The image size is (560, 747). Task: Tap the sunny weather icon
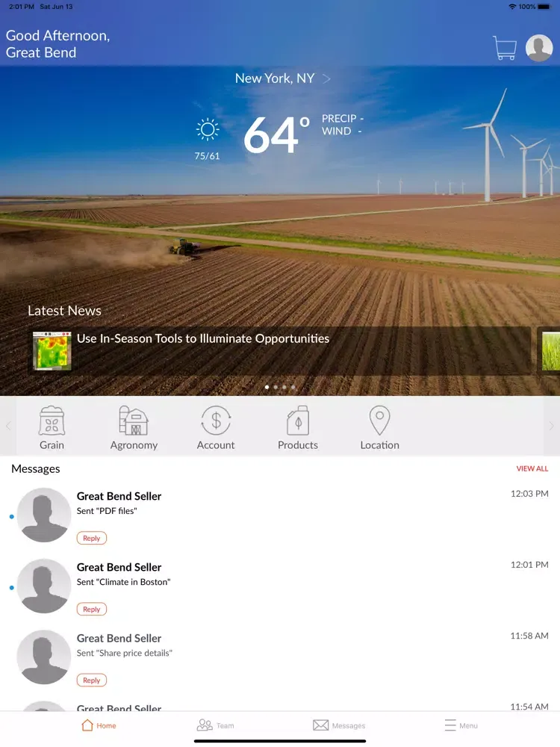207,129
